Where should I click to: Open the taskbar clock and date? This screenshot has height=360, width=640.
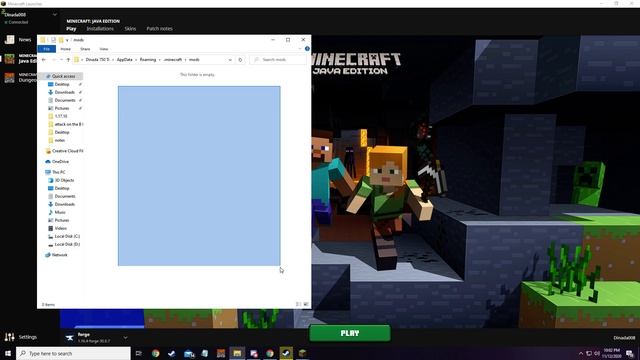[x=611, y=353]
